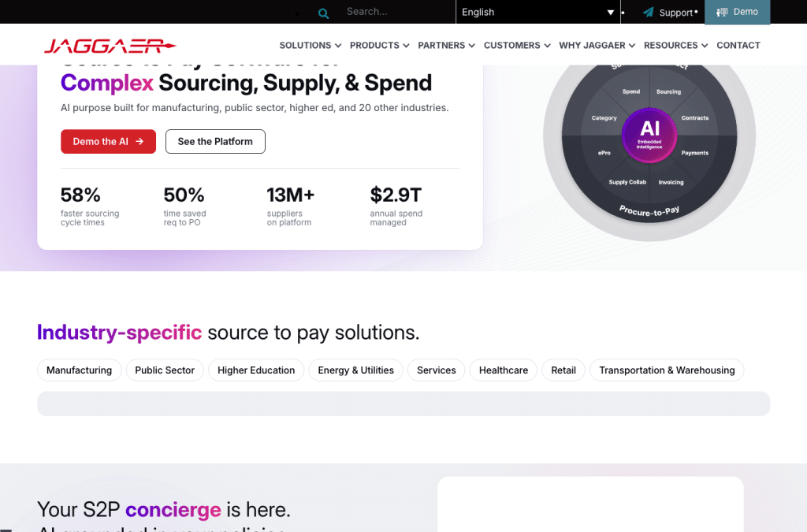The height and width of the screenshot is (532, 807).
Task: Click the Procure-to-Pay label on wheel
Action: pos(649,211)
